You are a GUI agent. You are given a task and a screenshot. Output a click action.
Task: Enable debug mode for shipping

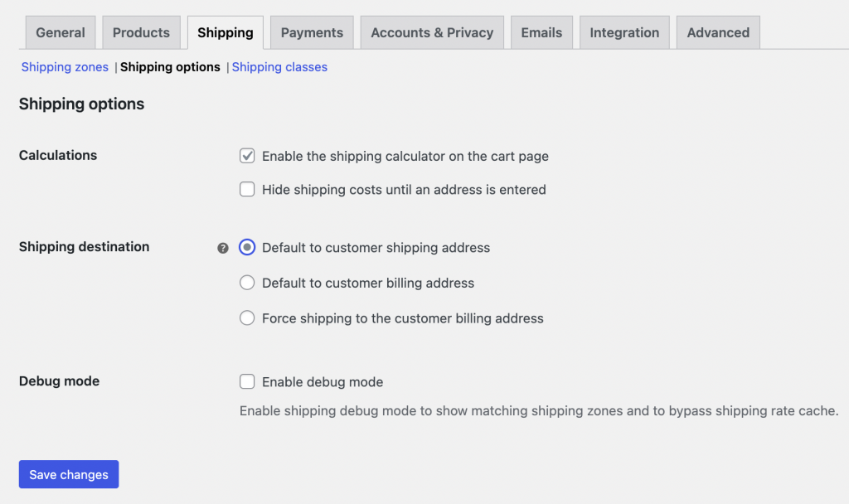coord(247,381)
